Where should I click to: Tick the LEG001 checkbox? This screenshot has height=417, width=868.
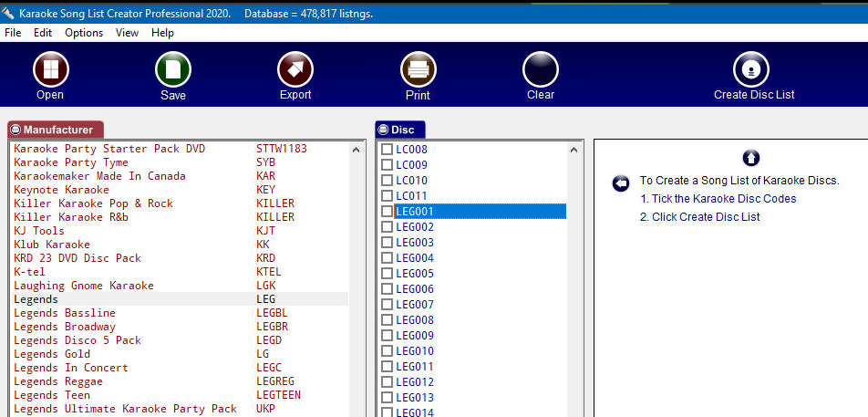[x=387, y=212]
